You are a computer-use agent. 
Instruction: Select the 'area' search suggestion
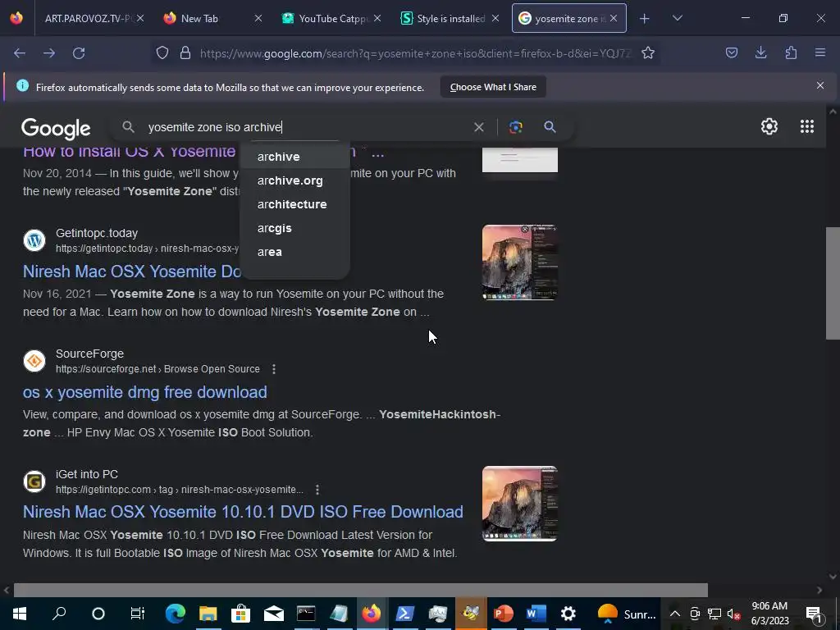point(294,252)
